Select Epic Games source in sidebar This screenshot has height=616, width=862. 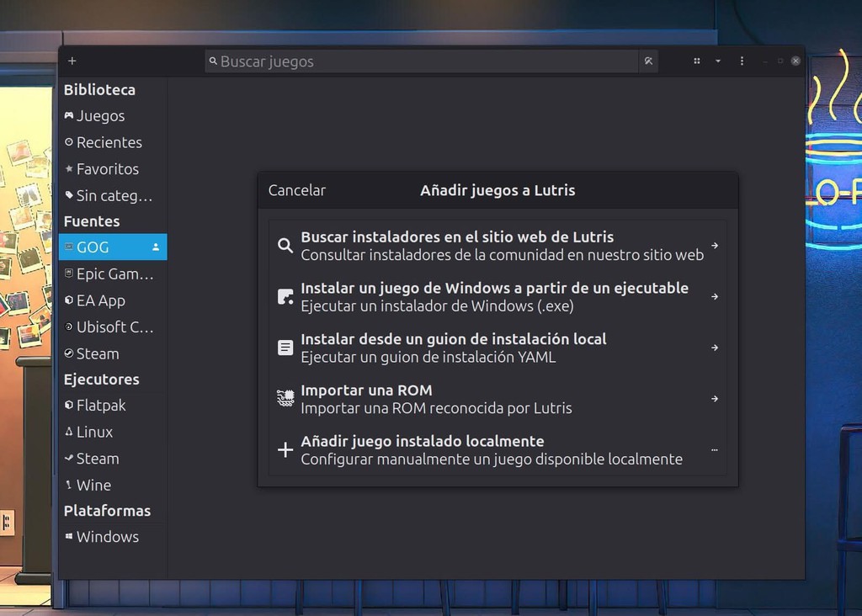tap(113, 273)
